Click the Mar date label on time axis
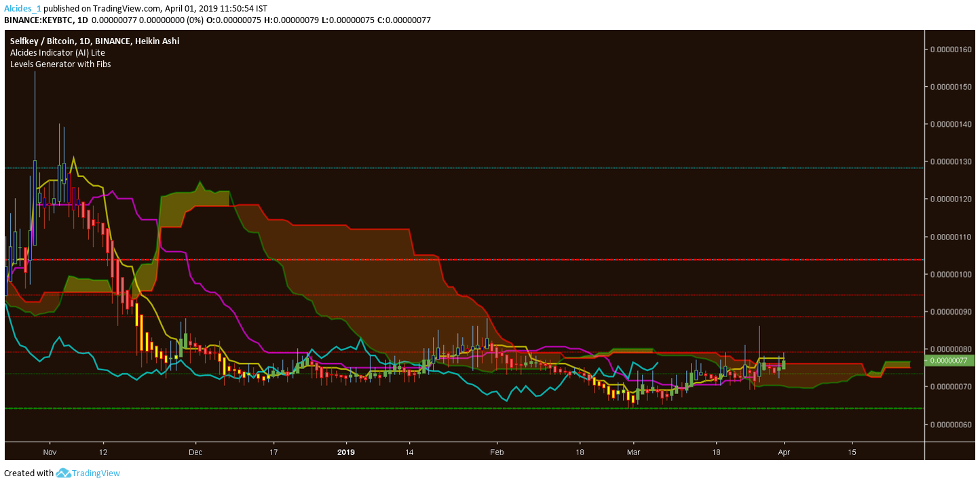Image resolution: width=980 pixels, height=485 pixels. click(633, 451)
